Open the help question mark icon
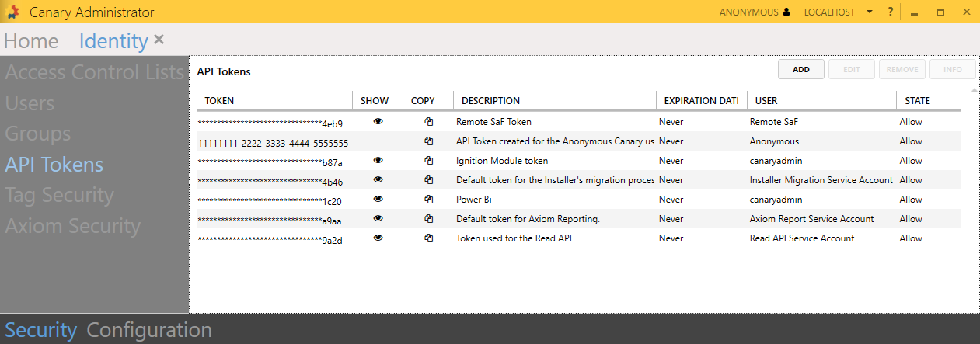The width and height of the screenshot is (980, 344). tap(891, 12)
